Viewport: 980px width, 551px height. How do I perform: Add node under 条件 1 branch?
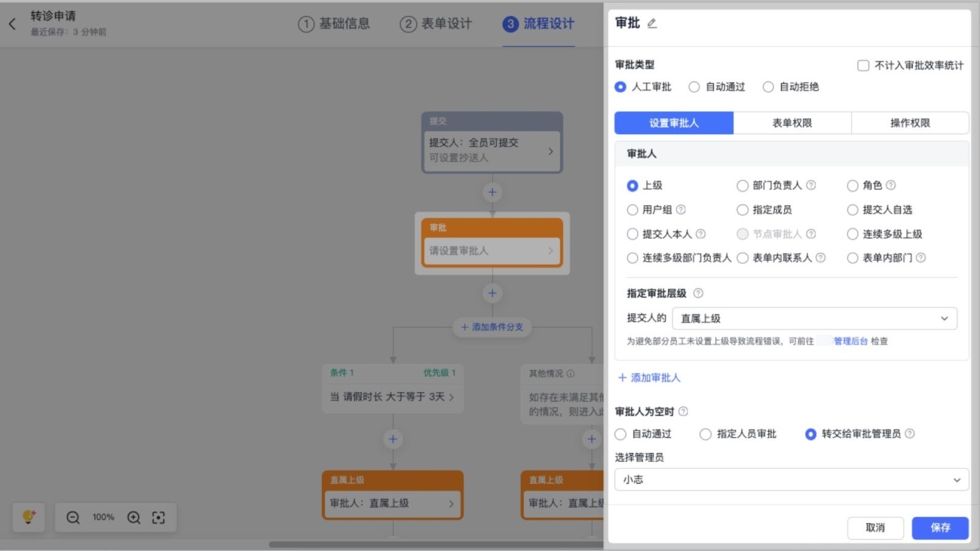(x=393, y=439)
